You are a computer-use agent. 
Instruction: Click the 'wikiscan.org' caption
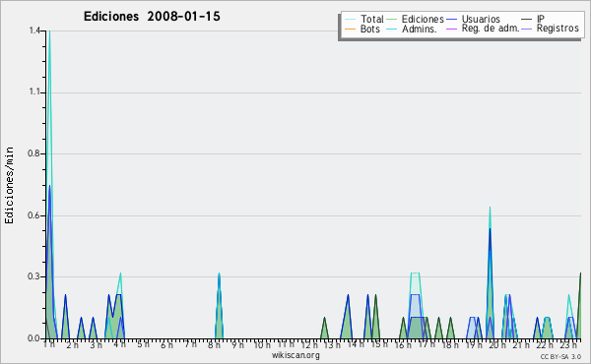click(x=295, y=355)
